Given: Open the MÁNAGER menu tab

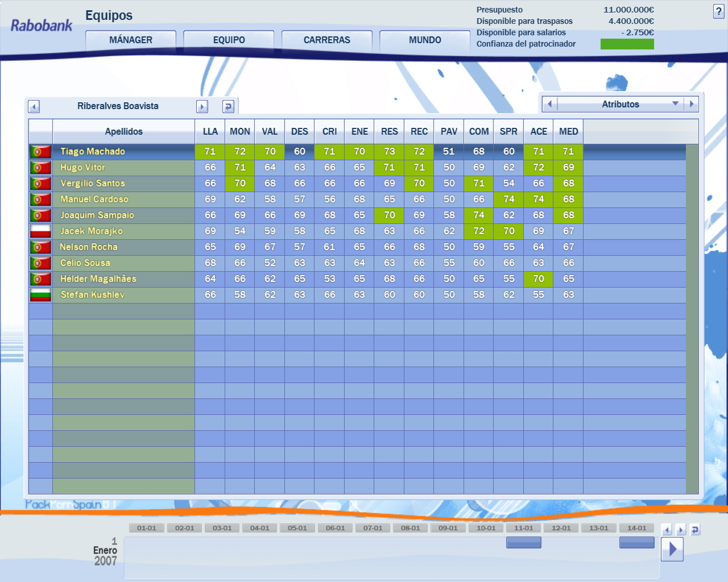Looking at the screenshot, I should click(x=131, y=40).
